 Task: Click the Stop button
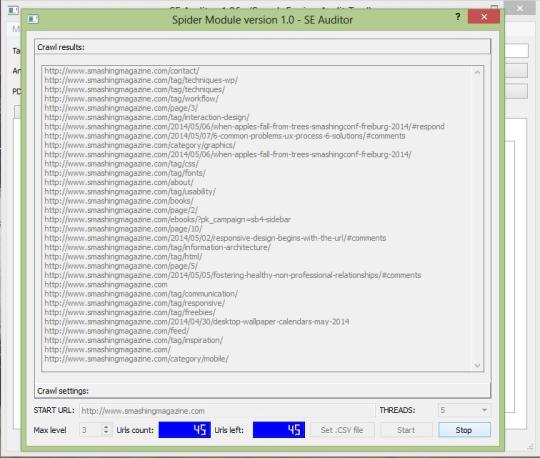[464, 430]
